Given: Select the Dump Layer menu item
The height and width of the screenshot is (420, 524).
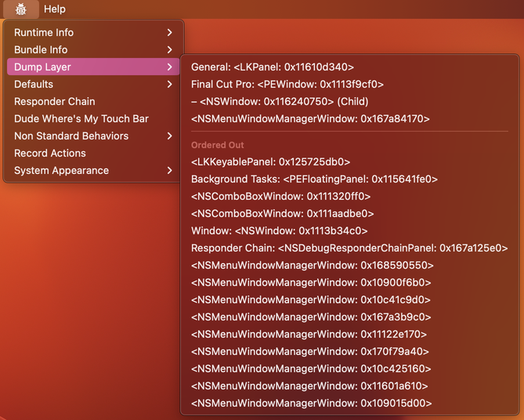Looking at the screenshot, I should pos(93,67).
